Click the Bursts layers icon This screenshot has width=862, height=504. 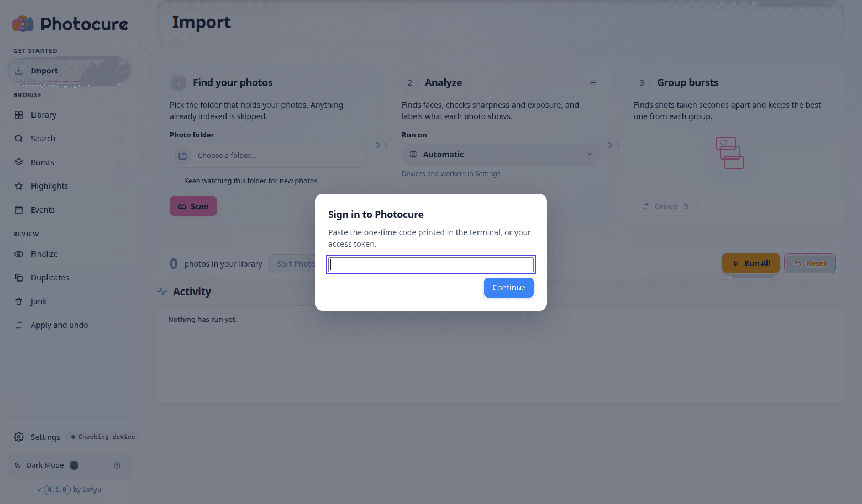pos(19,162)
